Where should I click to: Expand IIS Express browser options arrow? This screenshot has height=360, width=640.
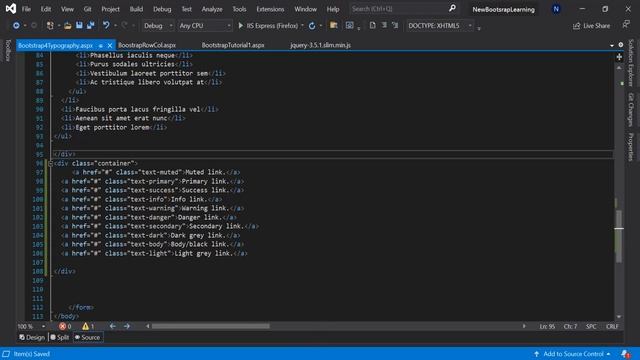(302, 26)
